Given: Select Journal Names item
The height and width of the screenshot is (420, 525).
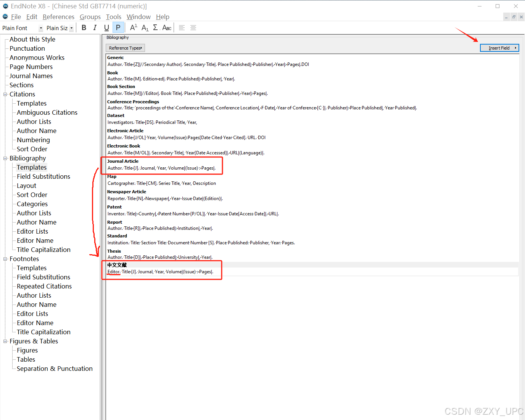Looking at the screenshot, I should tap(31, 76).
